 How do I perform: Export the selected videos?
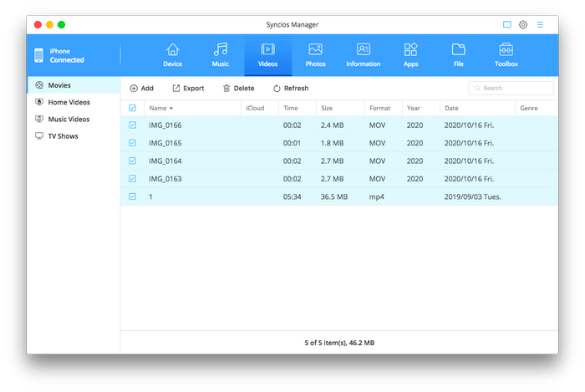[x=188, y=88]
